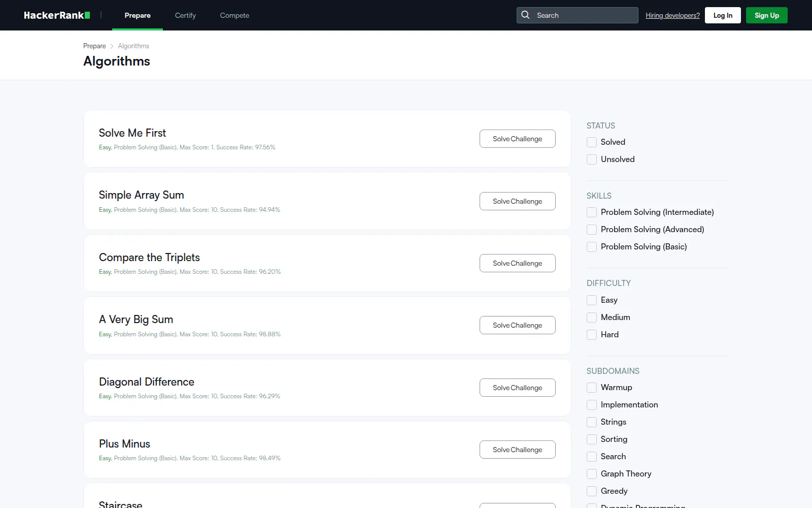
Task: Filter by Hard difficulty
Action: pos(592,335)
